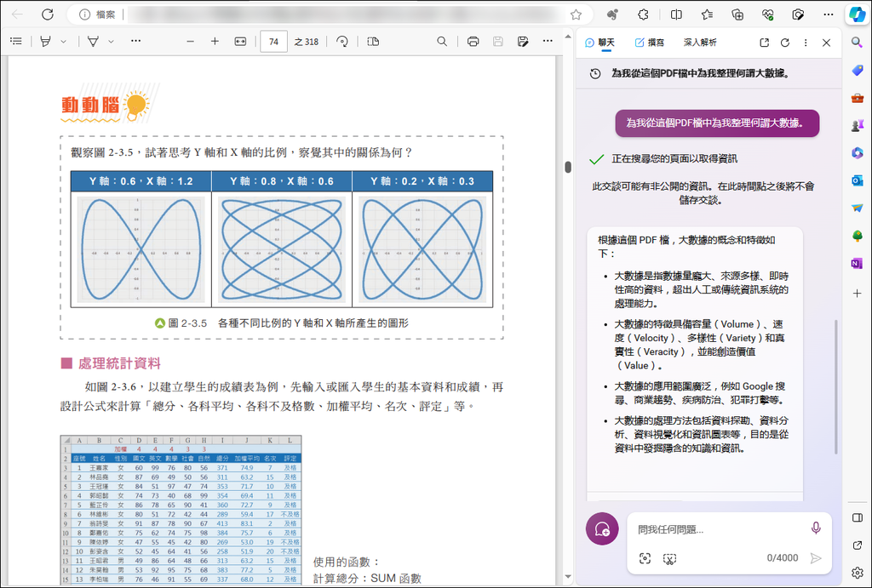Screen dimensions: 872x588
Task: Show PDF table of contents
Action: (x=16, y=41)
